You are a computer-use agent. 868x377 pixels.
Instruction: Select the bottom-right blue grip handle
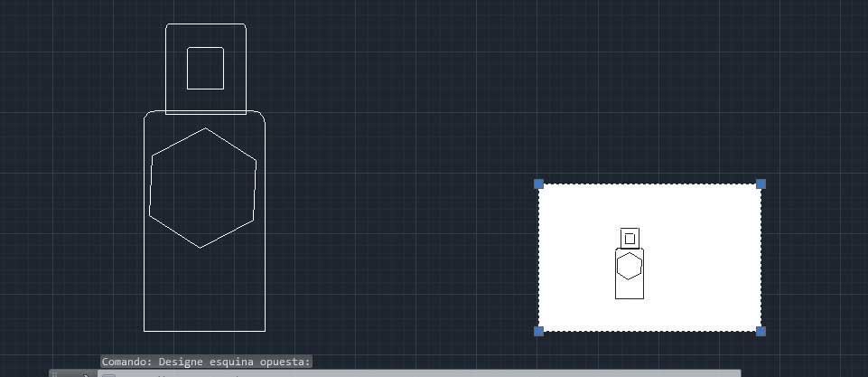click(761, 331)
